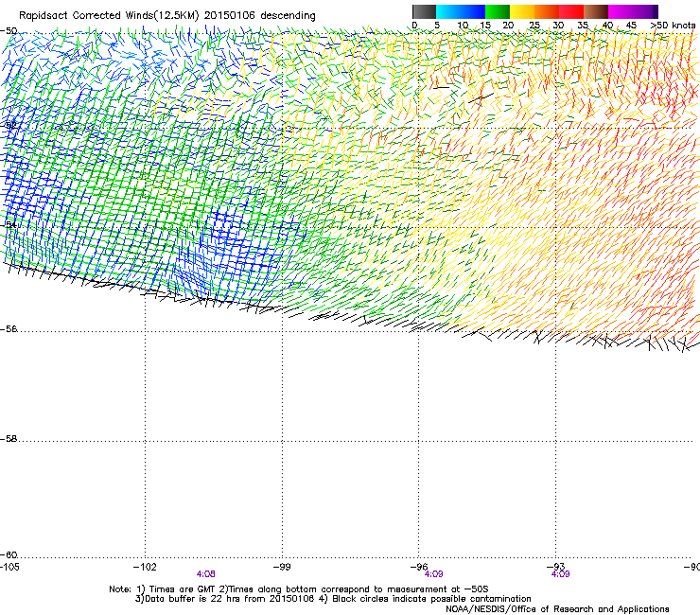700x615 pixels.
Task: Click the brown 35-40 knots legend segment
Action: [x=596, y=11]
